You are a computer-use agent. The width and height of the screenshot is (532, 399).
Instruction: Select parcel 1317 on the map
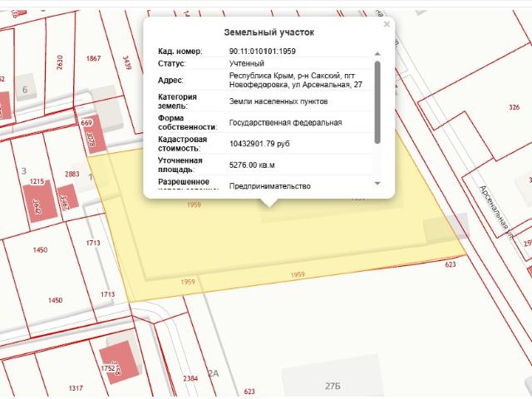click(76, 388)
